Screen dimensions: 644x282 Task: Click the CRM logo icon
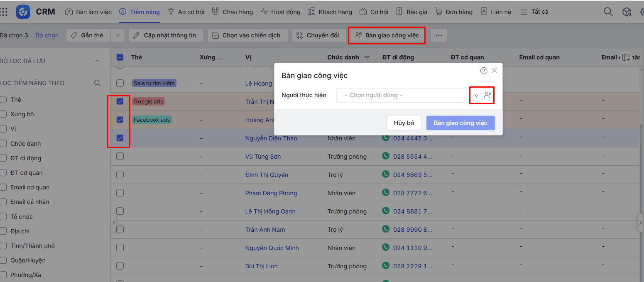click(x=23, y=12)
